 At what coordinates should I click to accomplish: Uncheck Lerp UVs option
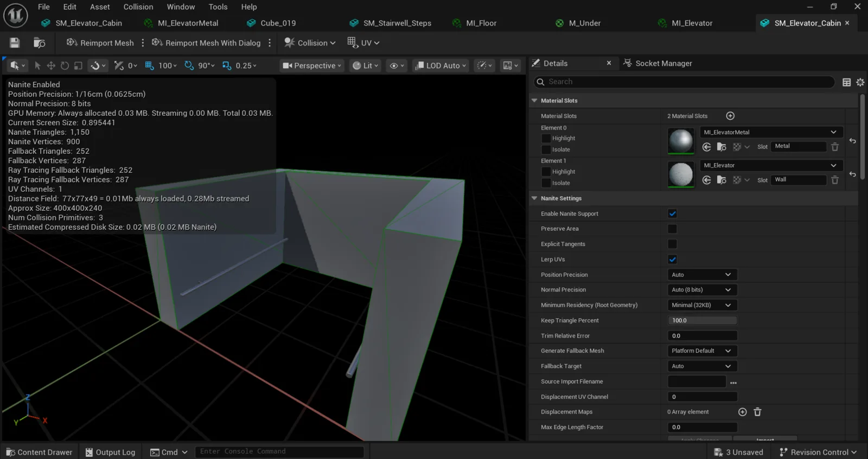[x=672, y=260]
